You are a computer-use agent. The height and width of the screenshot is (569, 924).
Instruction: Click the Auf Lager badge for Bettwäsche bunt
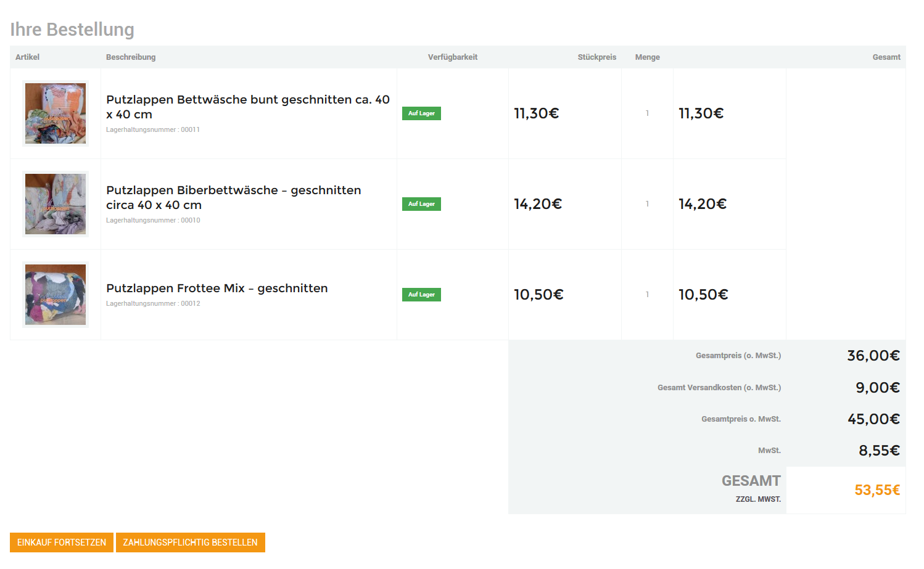(421, 113)
